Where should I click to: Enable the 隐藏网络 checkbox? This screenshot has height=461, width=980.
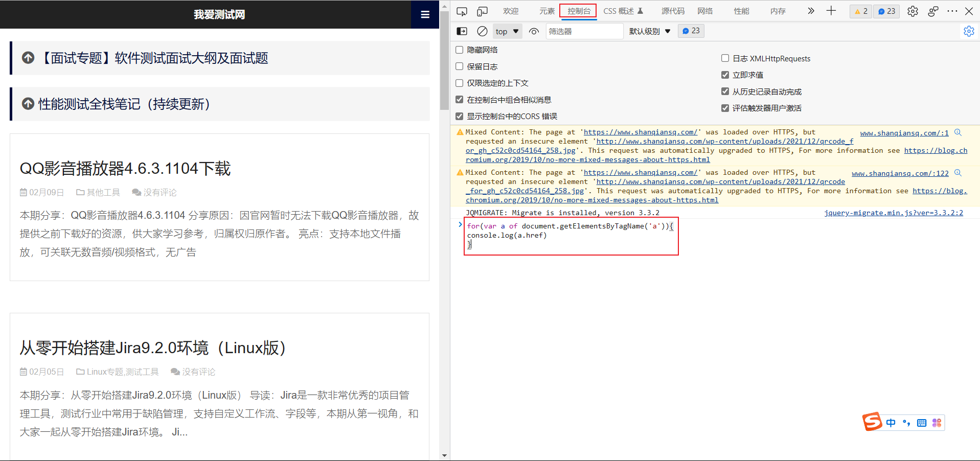[x=459, y=50]
